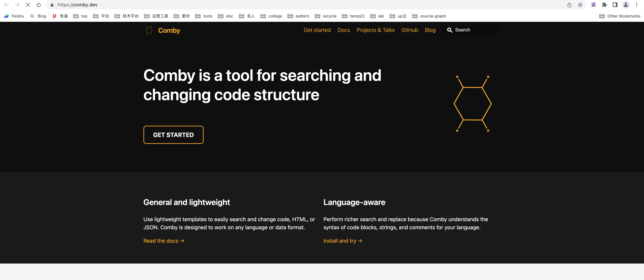This screenshot has width=644, height=280.
Task: Expand the recycle bookmarks folder
Action: tap(326, 16)
